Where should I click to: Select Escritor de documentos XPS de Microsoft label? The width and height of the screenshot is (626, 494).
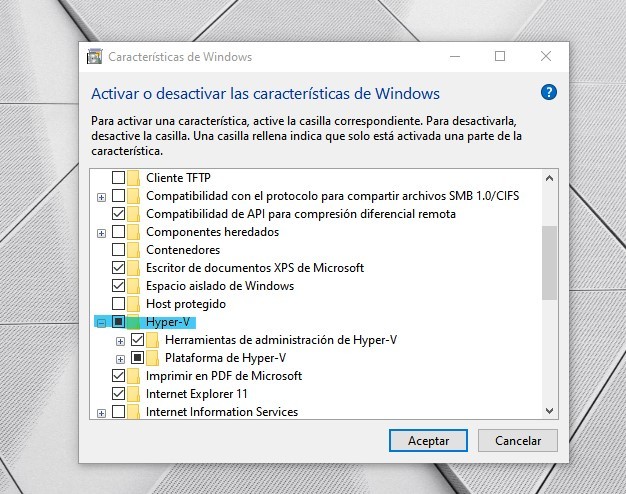pyautogui.click(x=255, y=268)
